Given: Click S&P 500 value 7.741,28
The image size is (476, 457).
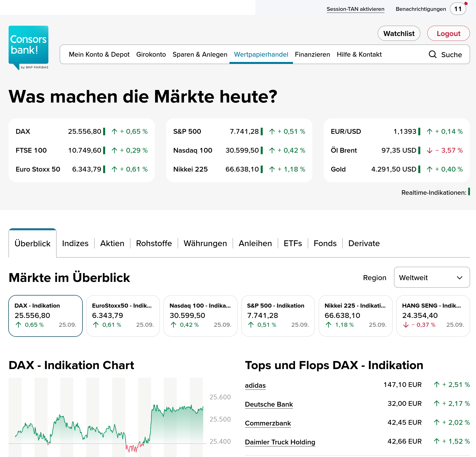Looking at the screenshot, I should point(244,132).
